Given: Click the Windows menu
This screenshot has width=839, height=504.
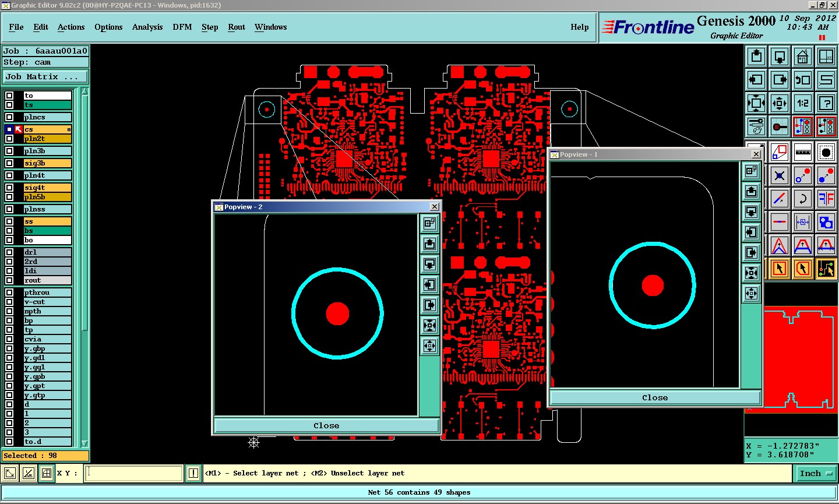Looking at the screenshot, I should (x=271, y=27).
